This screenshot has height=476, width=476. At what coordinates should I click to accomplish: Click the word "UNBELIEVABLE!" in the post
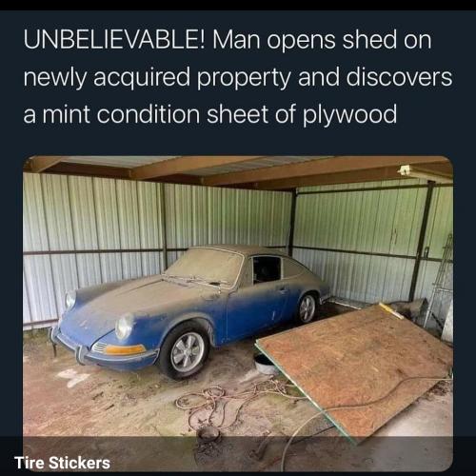pos(115,40)
